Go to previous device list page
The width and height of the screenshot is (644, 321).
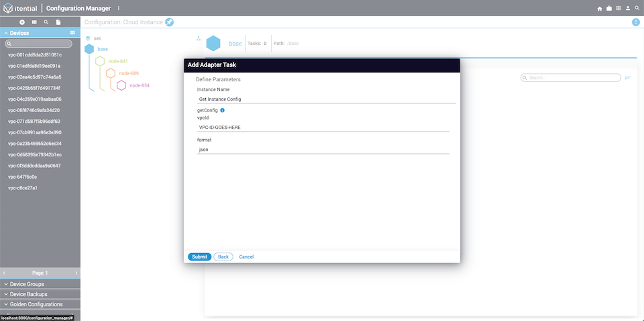4,273
